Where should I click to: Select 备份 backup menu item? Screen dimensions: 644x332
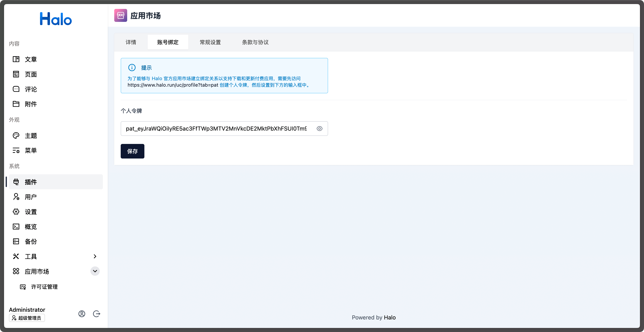[31, 242]
